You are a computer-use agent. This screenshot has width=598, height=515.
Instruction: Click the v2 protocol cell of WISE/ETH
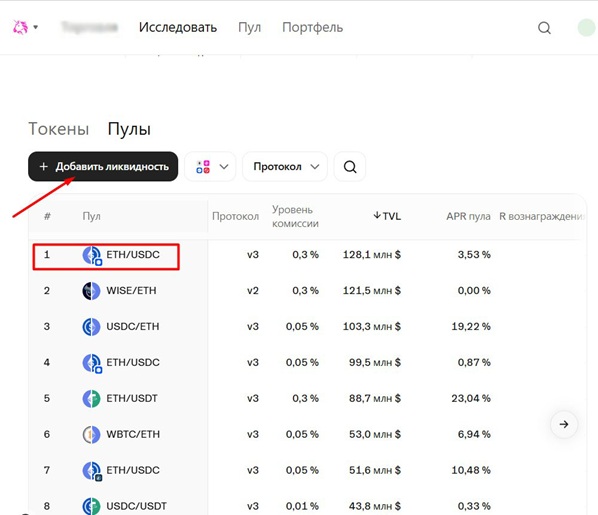252,291
